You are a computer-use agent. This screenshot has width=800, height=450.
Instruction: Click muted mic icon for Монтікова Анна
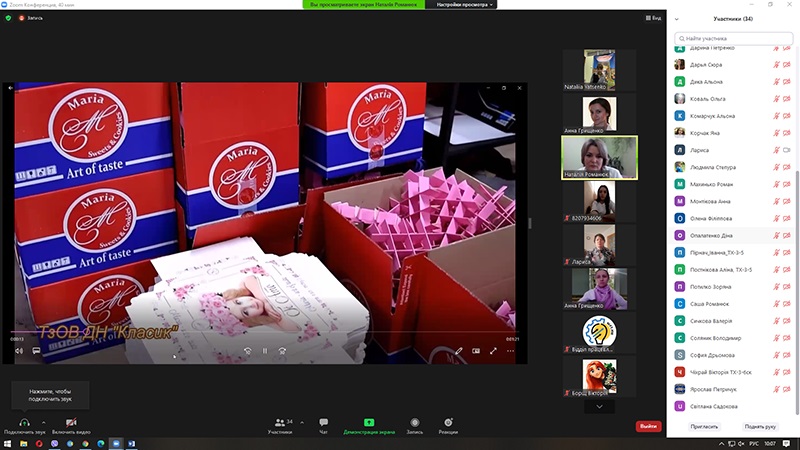pyautogui.click(x=776, y=201)
